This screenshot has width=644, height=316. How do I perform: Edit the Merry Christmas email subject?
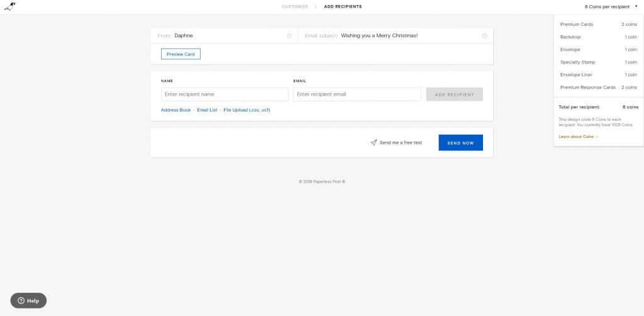[409, 36]
